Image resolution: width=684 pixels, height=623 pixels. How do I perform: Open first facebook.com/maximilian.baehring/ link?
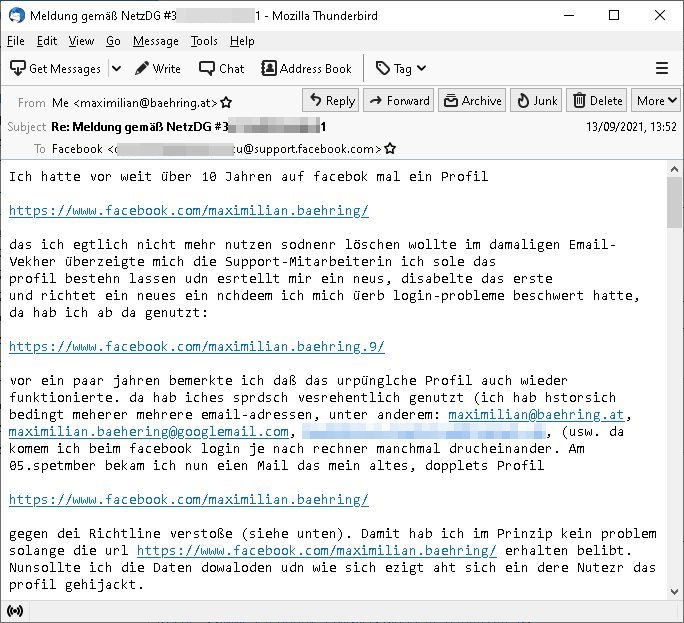[188, 211]
